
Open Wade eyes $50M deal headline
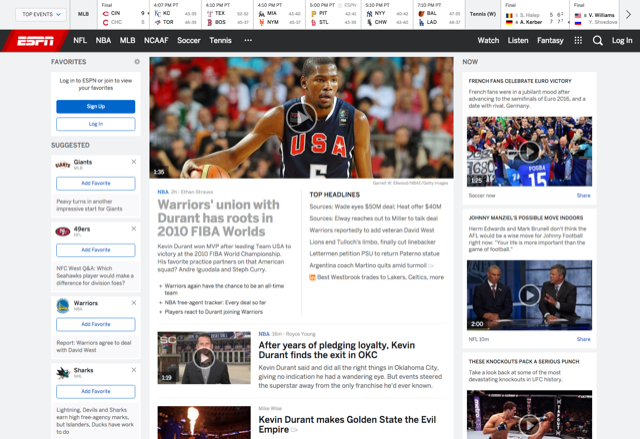pyautogui.click(x=375, y=206)
